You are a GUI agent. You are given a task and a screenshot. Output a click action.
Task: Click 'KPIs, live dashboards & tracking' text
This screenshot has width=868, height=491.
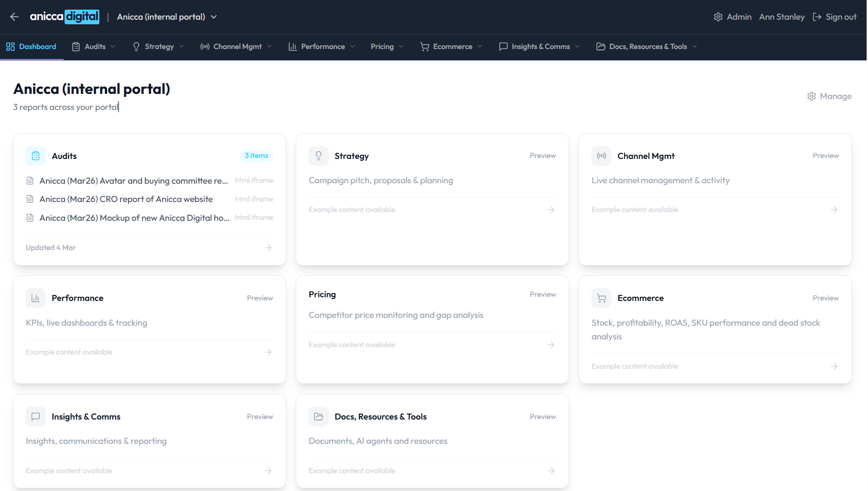pos(87,323)
